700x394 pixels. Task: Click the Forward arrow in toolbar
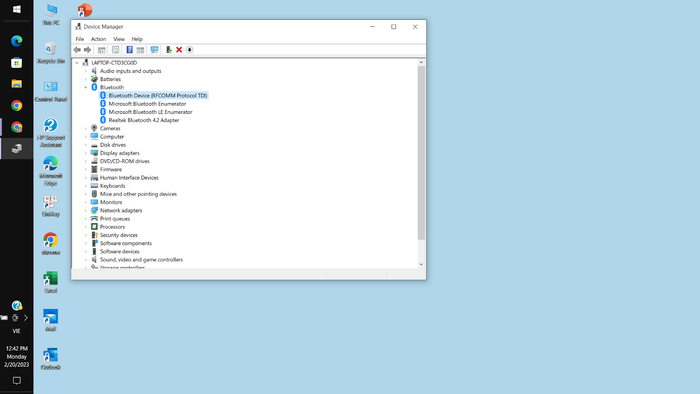point(88,50)
